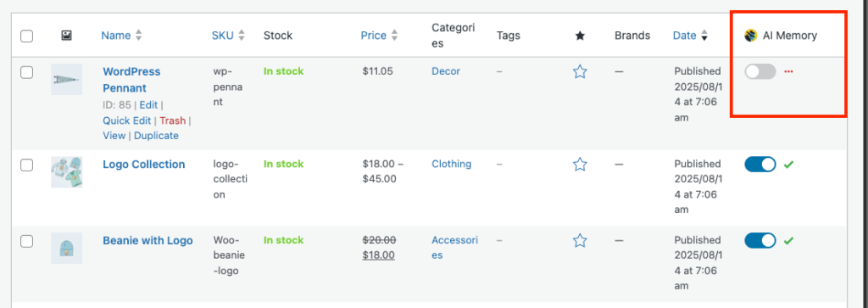Click Quick Edit under WordPress Pennant

pyautogui.click(x=127, y=120)
